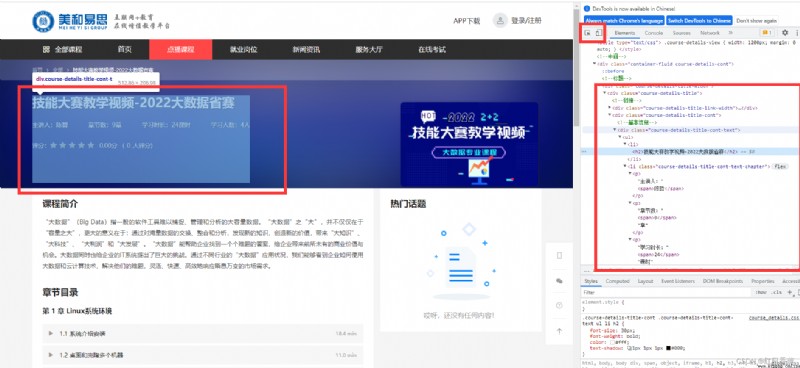The width and height of the screenshot is (800, 368).
Task: Click the mobile phone icon in floating sidebar
Action: pos(559,256)
